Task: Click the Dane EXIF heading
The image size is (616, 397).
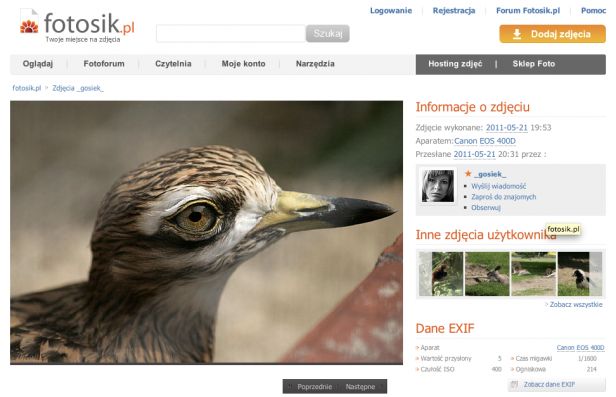Action: click(x=445, y=328)
